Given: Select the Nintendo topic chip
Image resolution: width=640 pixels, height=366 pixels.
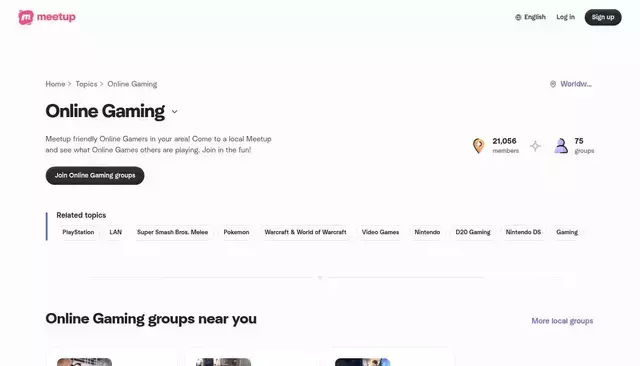Looking at the screenshot, I should [x=427, y=232].
